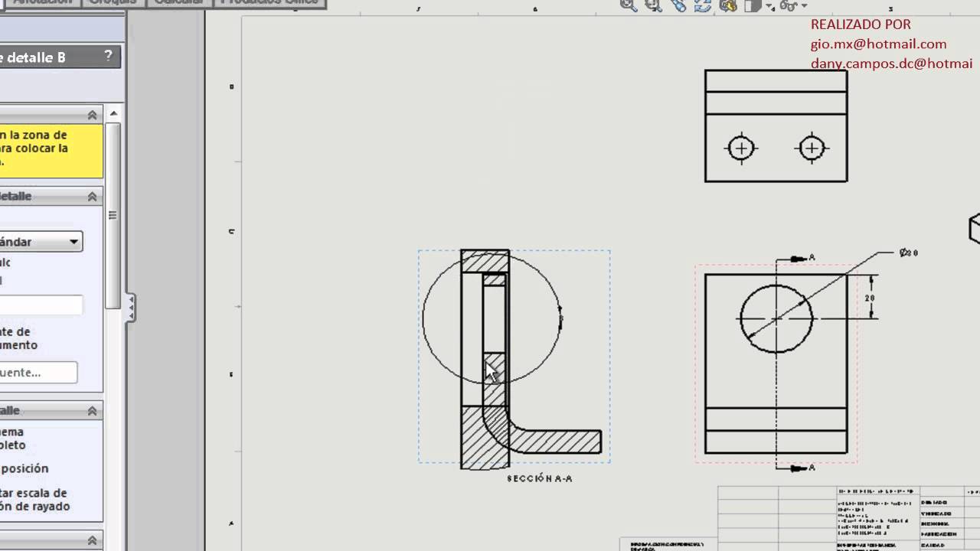
Task: Open help for the detail view panel
Action: tap(108, 56)
